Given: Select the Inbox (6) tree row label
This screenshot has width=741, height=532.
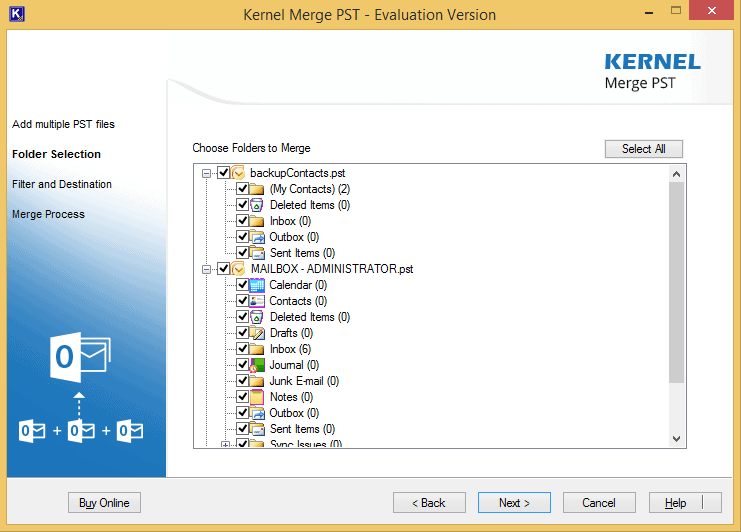Looking at the screenshot, I should point(290,349).
